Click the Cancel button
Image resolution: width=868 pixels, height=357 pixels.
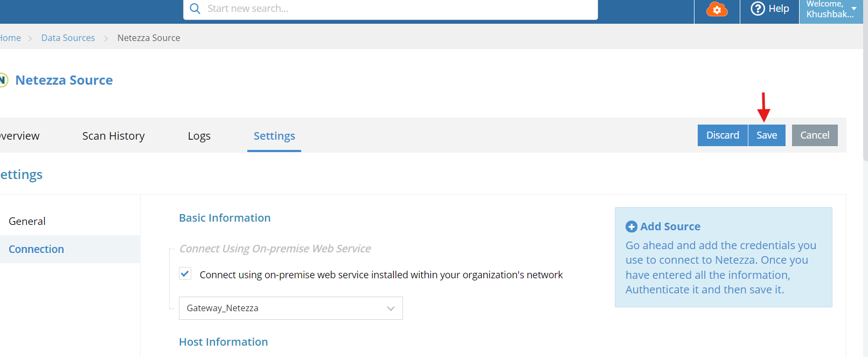815,135
